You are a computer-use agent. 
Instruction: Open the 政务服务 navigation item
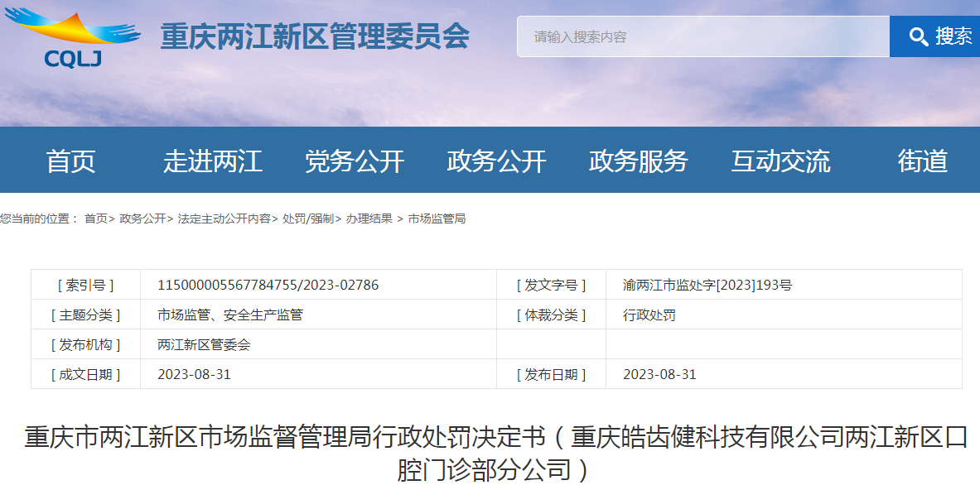click(x=638, y=161)
